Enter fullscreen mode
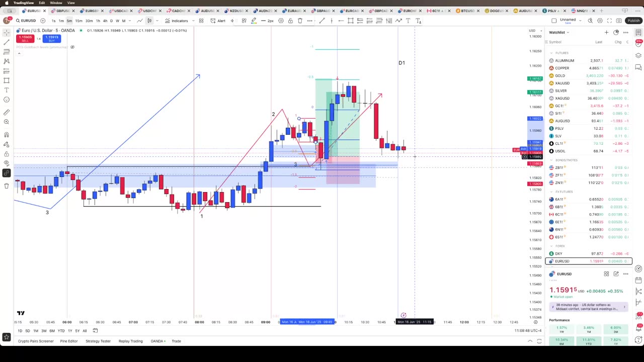 click(609, 21)
